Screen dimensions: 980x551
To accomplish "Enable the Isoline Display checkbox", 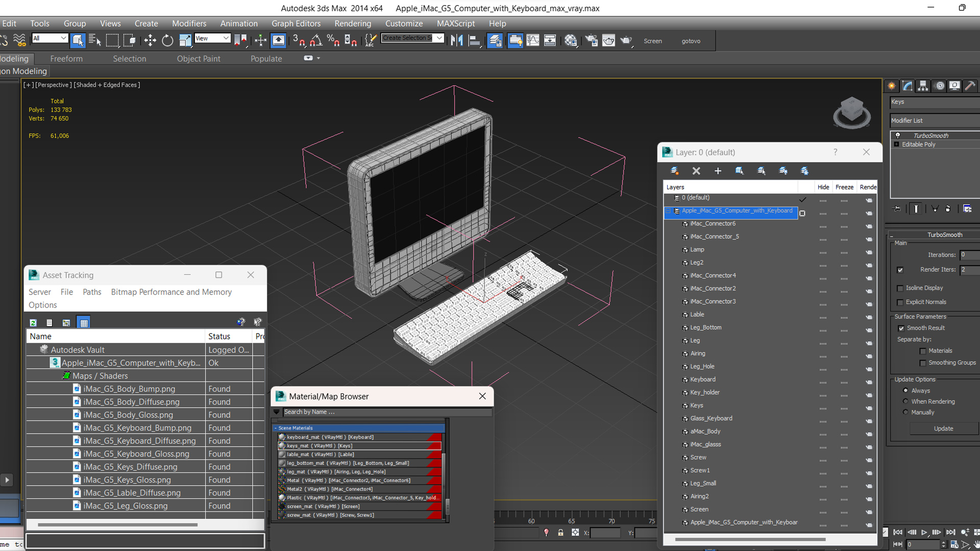I will 900,288.
